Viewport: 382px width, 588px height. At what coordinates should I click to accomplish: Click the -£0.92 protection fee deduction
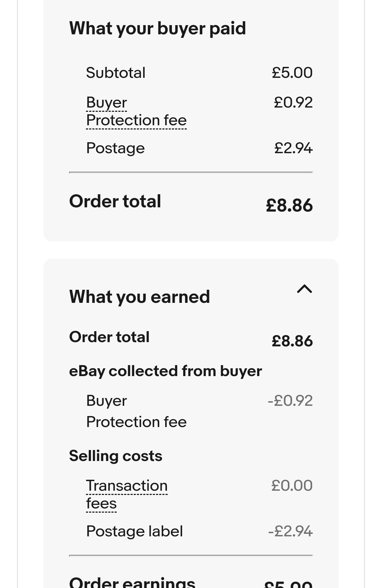pyautogui.click(x=290, y=400)
